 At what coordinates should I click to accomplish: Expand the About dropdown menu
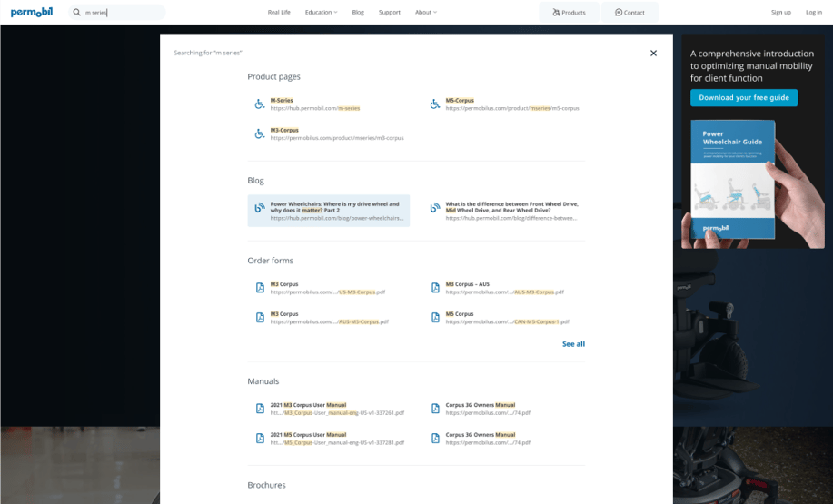tap(425, 13)
